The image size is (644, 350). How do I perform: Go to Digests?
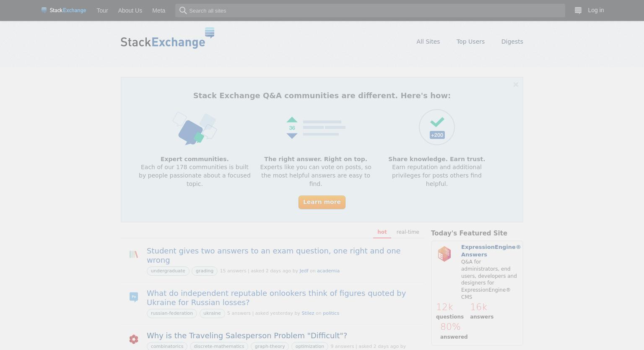click(512, 42)
